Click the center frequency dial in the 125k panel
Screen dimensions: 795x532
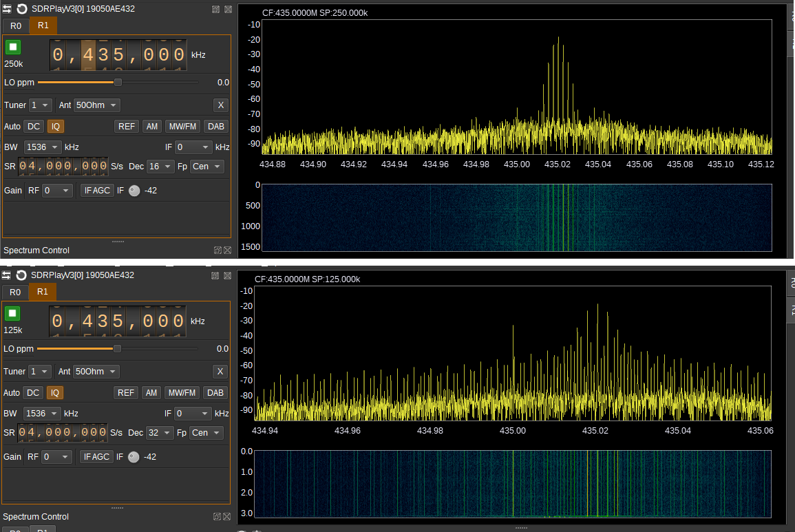pyautogui.click(x=118, y=321)
